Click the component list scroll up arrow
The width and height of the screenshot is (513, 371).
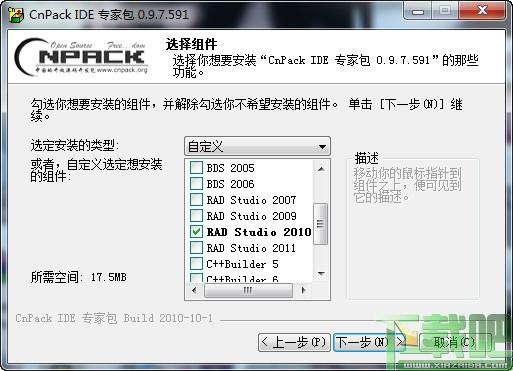click(321, 169)
